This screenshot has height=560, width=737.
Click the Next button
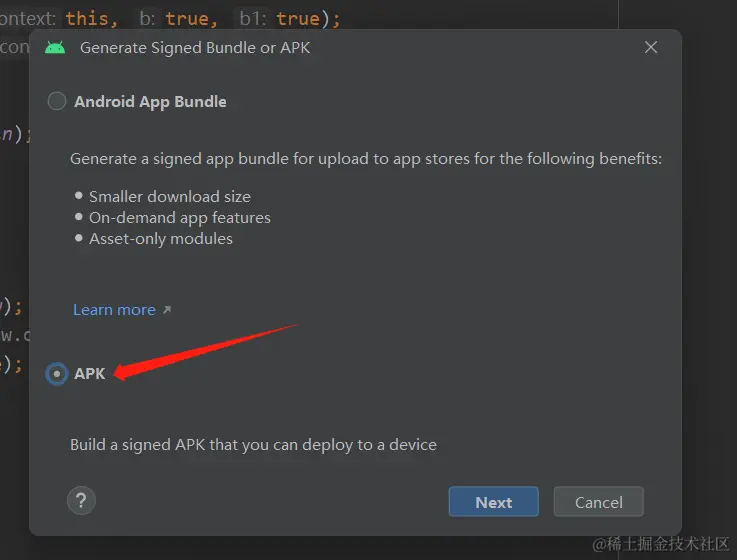[494, 502]
